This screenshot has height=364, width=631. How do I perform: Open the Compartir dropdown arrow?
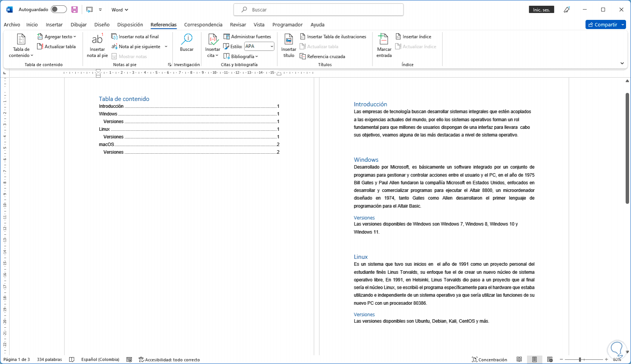click(623, 24)
